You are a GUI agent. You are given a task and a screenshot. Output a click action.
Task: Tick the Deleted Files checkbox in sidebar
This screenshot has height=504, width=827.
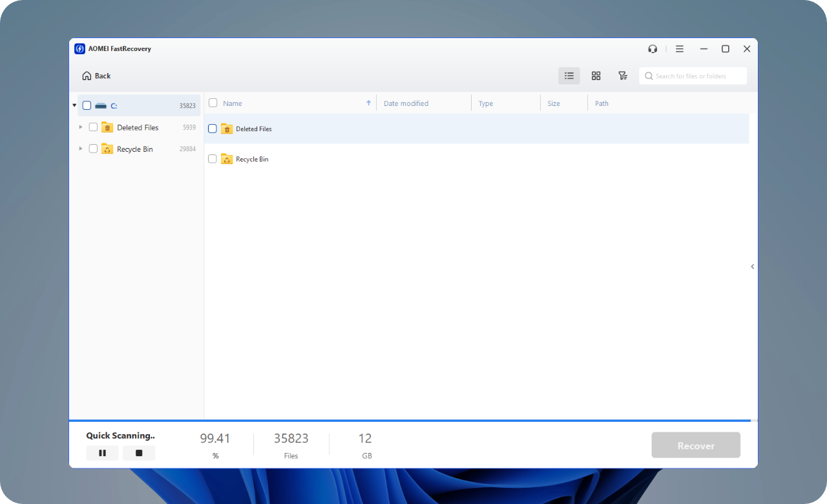coord(93,127)
